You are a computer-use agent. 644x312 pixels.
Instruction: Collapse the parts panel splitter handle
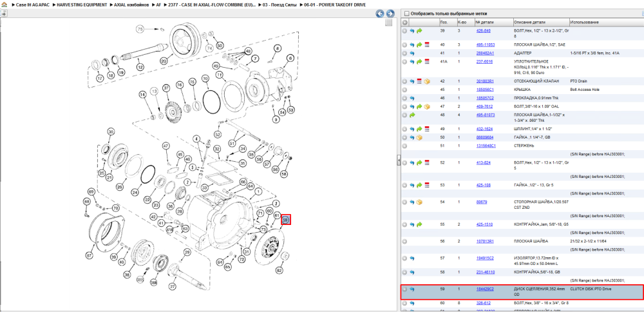click(399, 161)
